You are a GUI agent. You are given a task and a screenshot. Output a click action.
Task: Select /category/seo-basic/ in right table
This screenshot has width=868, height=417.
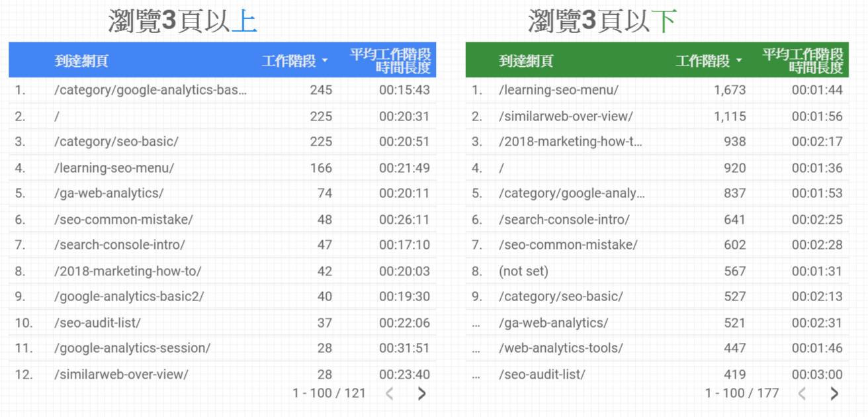pos(561,297)
